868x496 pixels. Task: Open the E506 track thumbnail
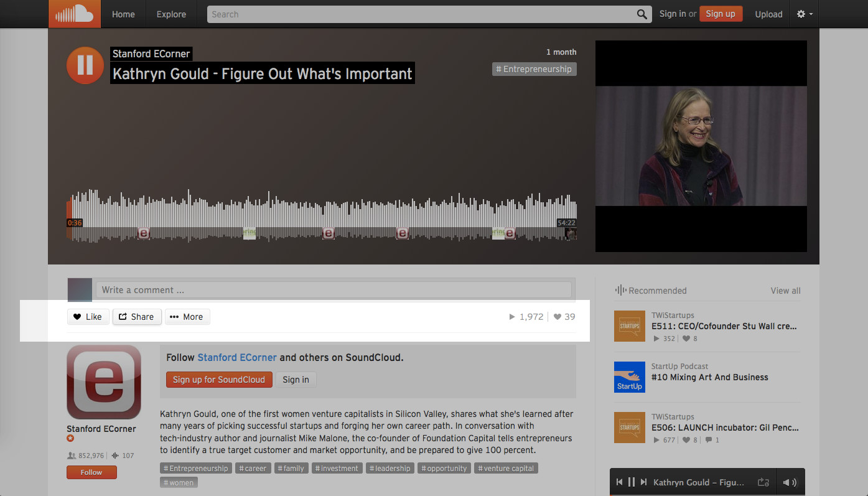(630, 428)
